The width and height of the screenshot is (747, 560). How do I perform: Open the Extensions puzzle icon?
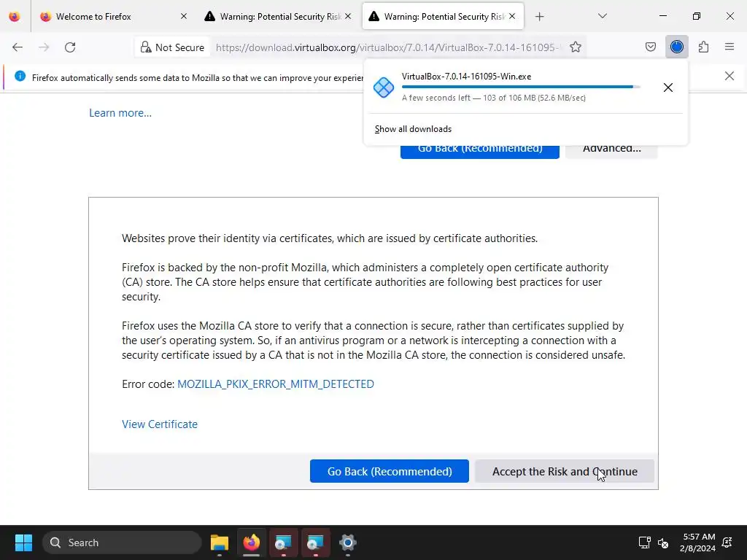[x=703, y=47]
